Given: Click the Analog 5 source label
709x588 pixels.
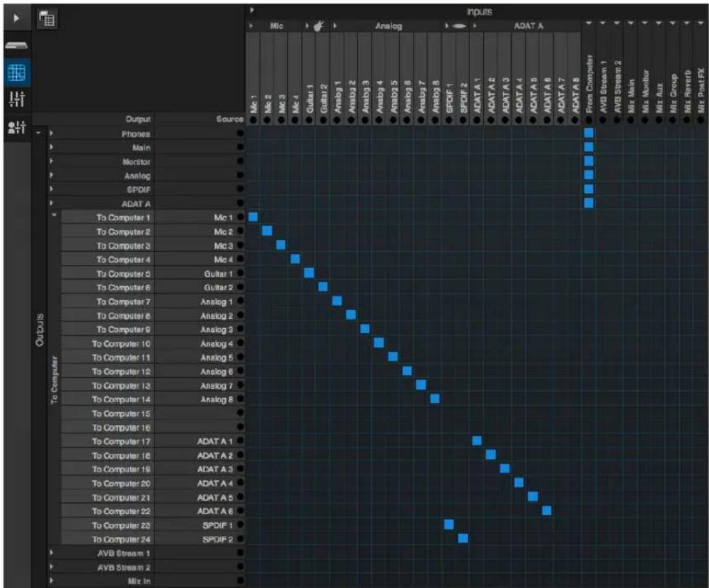Looking at the screenshot, I should (x=216, y=357).
